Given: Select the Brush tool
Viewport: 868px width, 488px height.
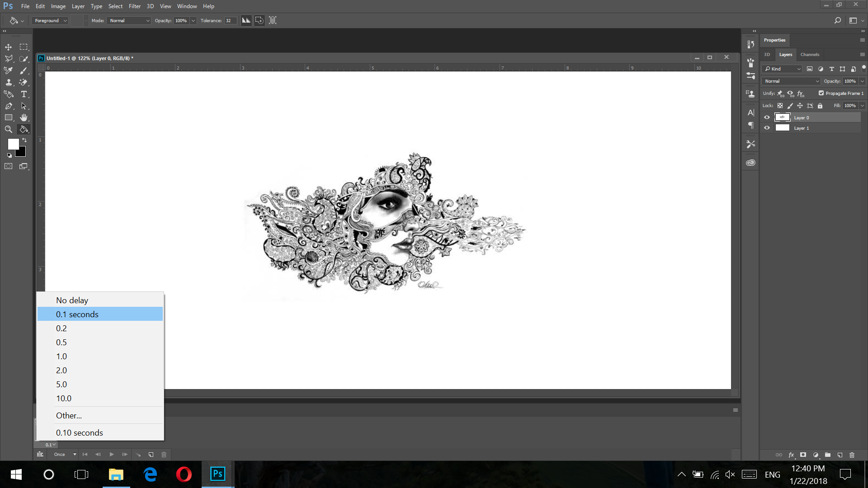Looking at the screenshot, I should coord(24,70).
